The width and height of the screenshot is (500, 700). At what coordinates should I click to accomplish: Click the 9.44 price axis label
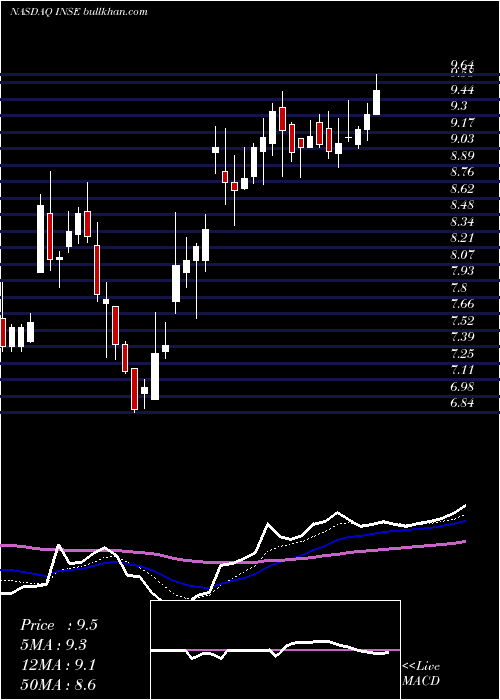462,90
